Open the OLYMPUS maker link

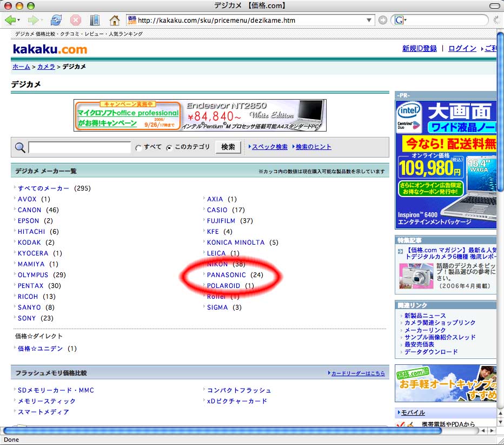coord(33,275)
